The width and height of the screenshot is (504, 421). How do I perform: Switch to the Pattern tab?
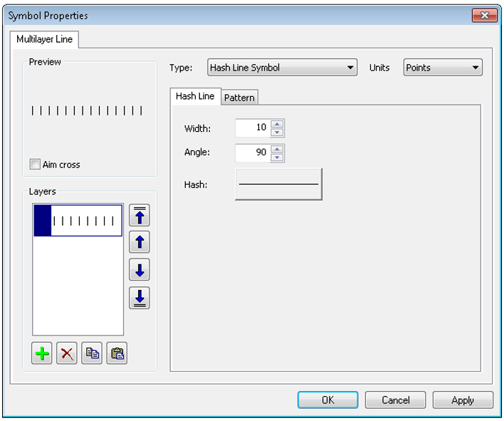239,98
